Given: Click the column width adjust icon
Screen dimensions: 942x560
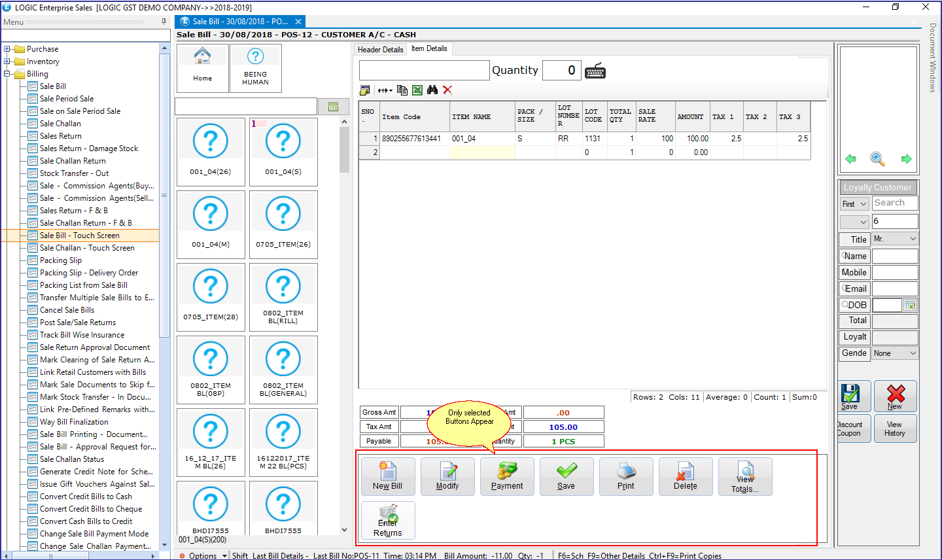Looking at the screenshot, I should pyautogui.click(x=385, y=90).
